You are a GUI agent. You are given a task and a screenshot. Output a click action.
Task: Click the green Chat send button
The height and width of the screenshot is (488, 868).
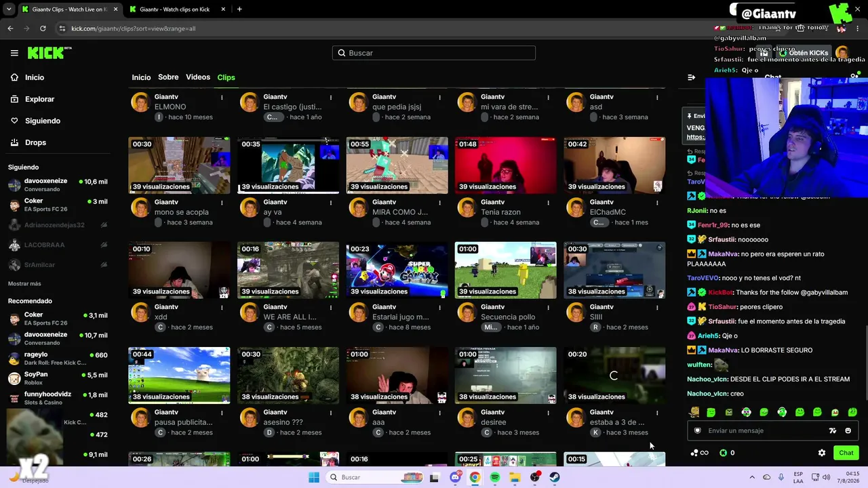pyautogui.click(x=846, y=453)
